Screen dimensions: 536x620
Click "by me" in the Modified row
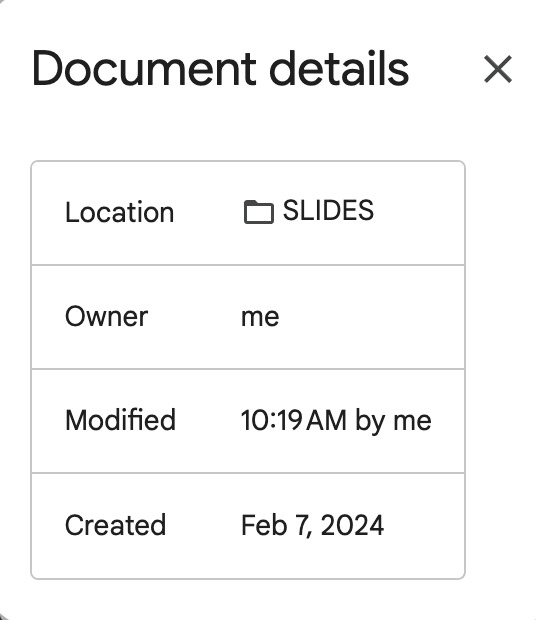click(x=393, y=422)
